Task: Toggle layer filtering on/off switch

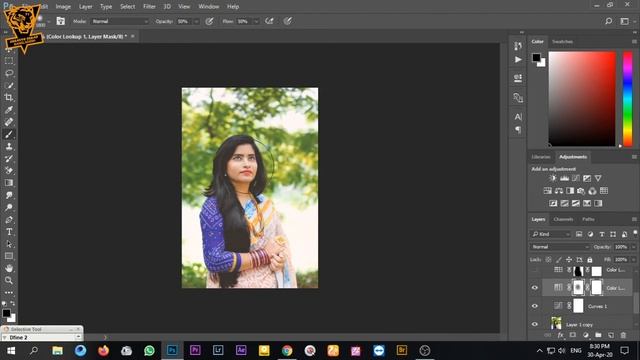Action: click(635, 233)
